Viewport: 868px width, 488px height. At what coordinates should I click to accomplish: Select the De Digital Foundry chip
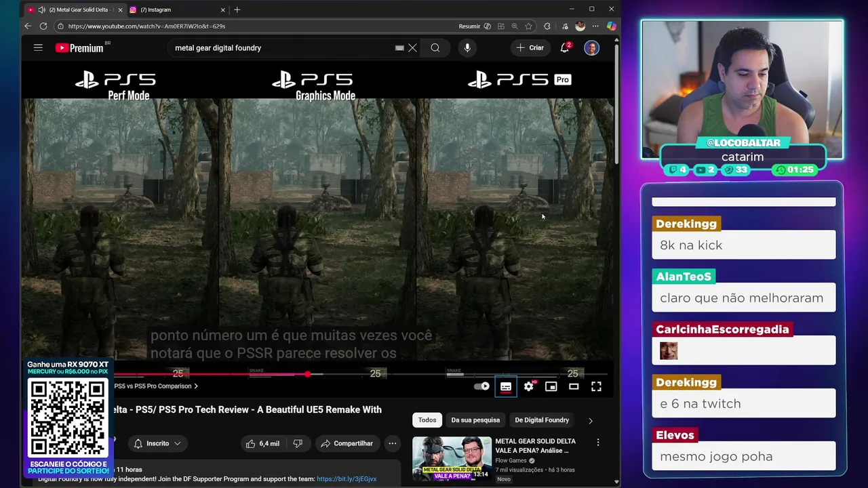(542, 420)
